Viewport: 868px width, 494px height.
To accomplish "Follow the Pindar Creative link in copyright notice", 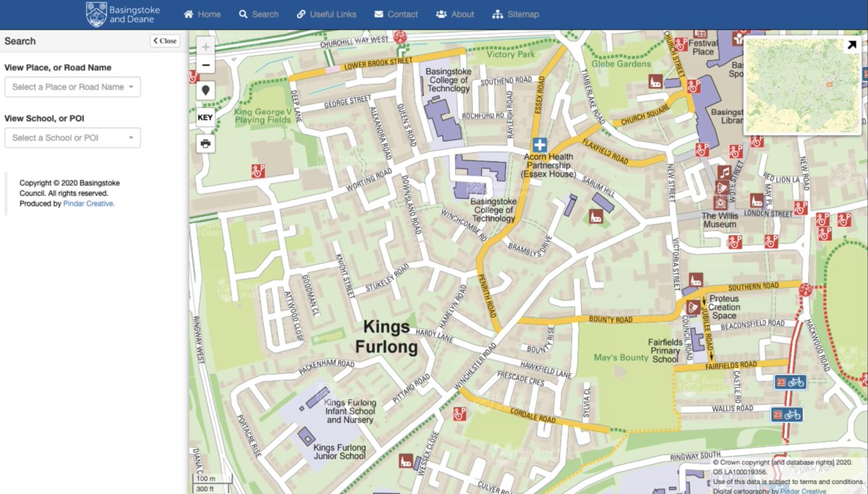I will pos(89,204).
